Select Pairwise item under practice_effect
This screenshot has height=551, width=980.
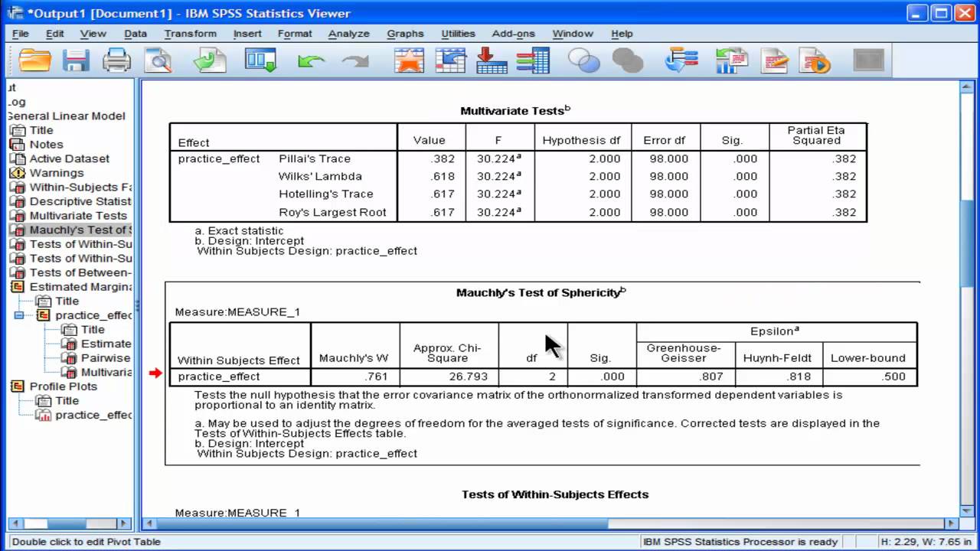coord(106,358)
